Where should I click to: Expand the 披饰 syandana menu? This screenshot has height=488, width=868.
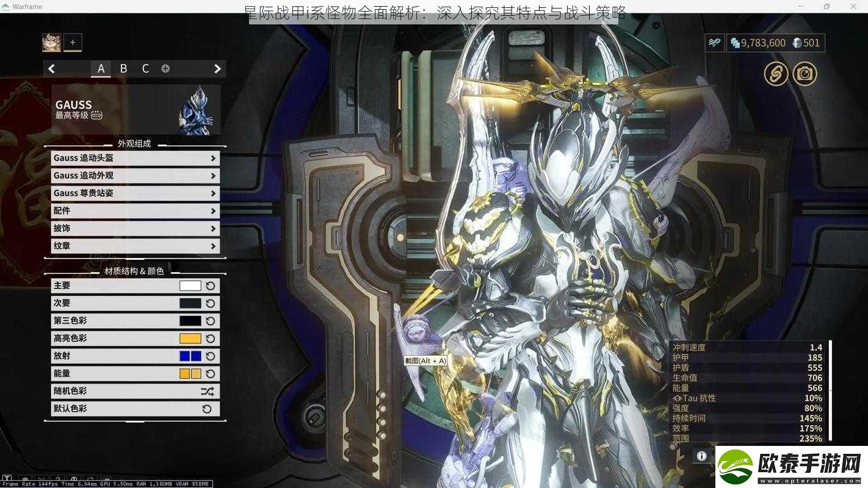point(135,229)
